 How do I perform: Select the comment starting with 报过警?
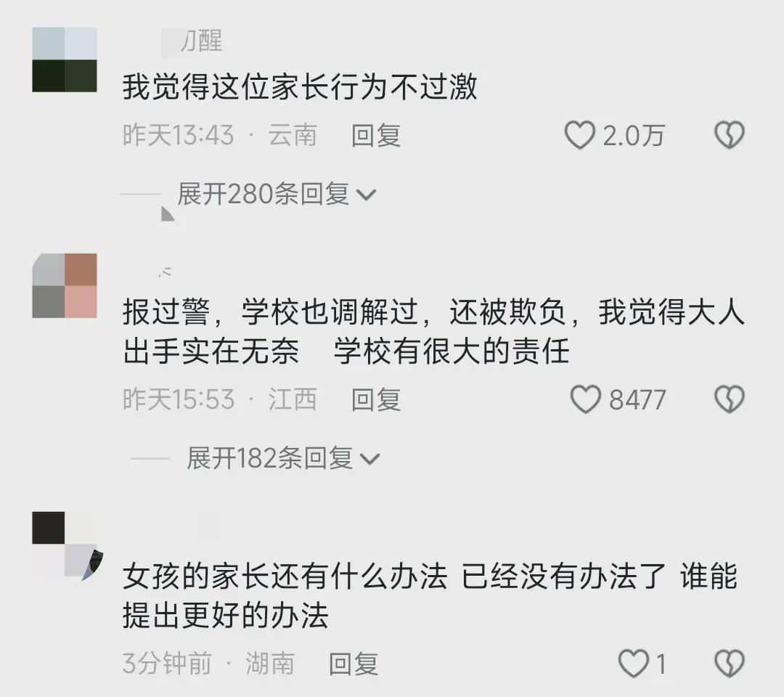point(433,332)
